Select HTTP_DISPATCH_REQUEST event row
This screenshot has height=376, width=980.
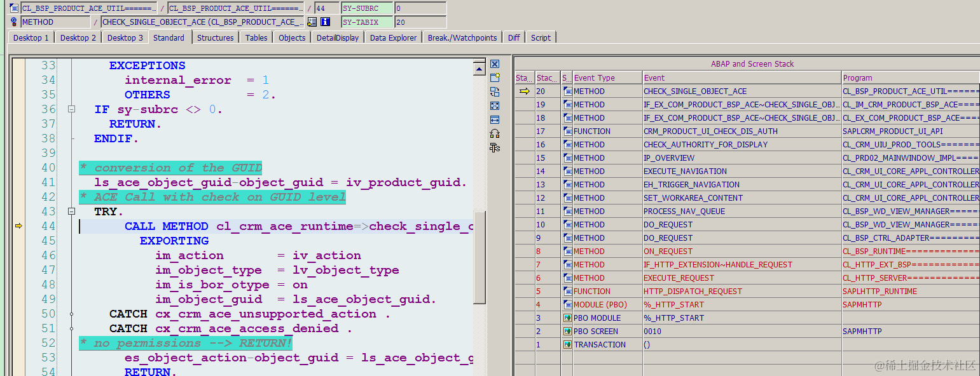(x=742, y=292)
